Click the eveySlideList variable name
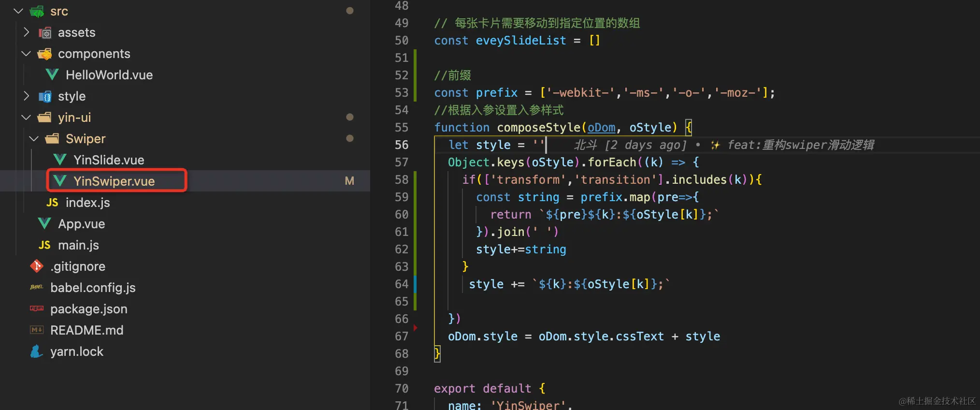This screenshot has height=410, width=980. [x=521, y=40]
